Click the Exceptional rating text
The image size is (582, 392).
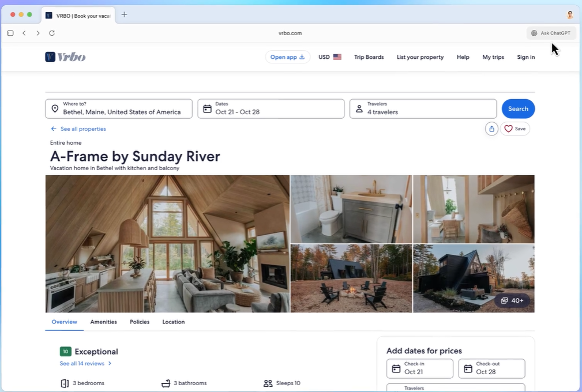click(x=96, y=352)
